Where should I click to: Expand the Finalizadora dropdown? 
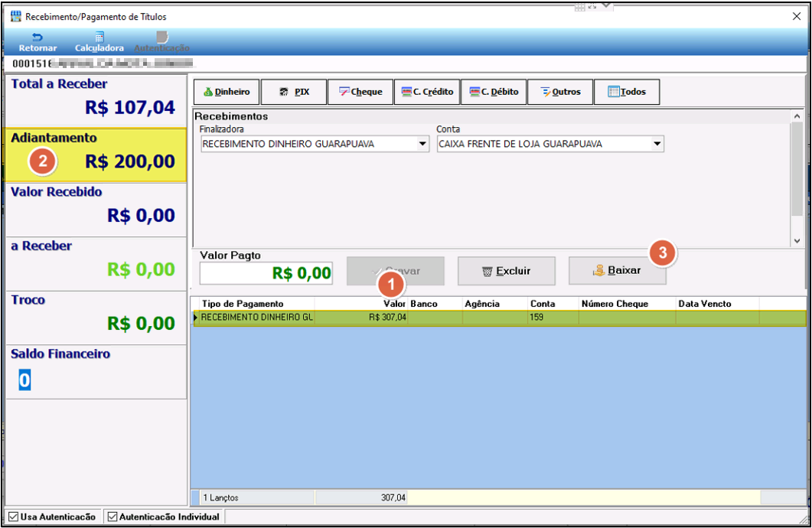coord(422,144)
